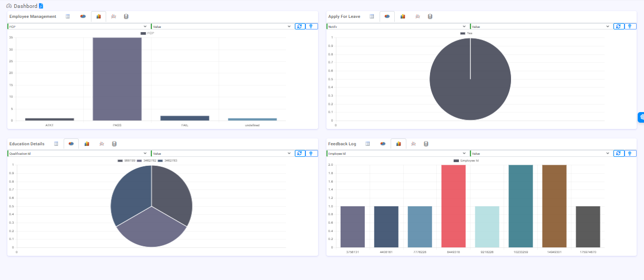
Task: Open the FCP field dropdown
Action: tap(78, 26)
